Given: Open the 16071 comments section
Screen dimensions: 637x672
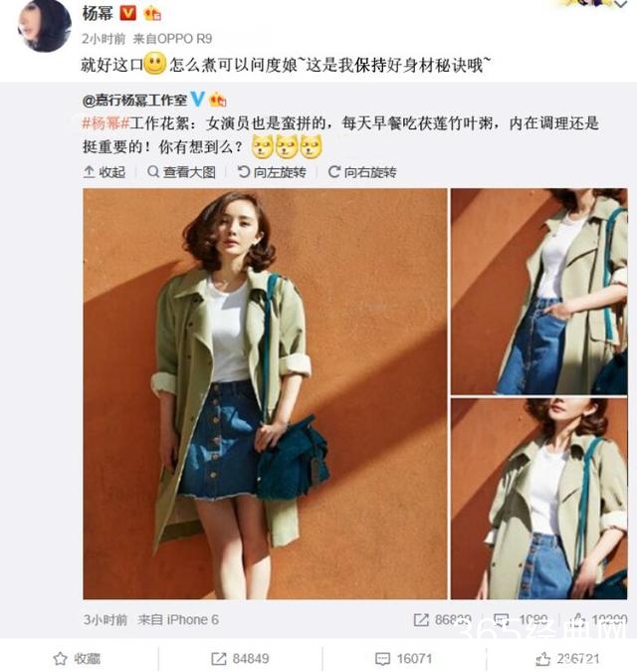Looking at the screenshot, I should 403,658.
